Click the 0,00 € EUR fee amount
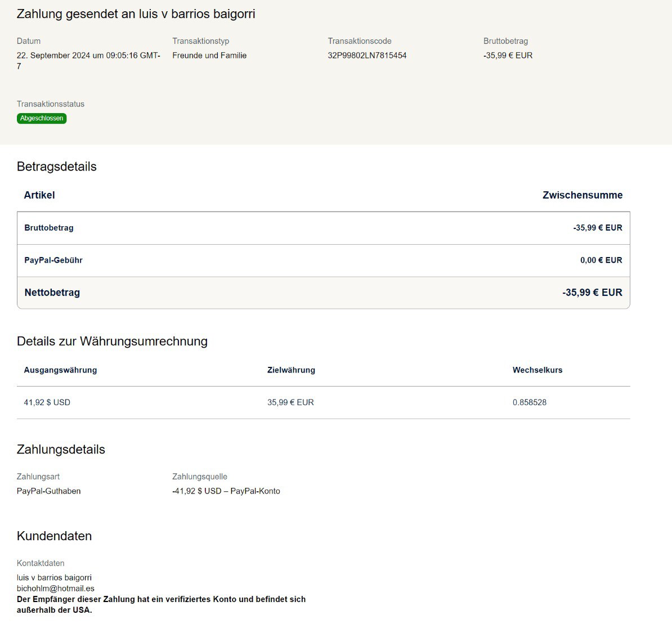Image resolution: width=672 pixels, height=624 pixels. pyautogui.click(x=601, y=260)
